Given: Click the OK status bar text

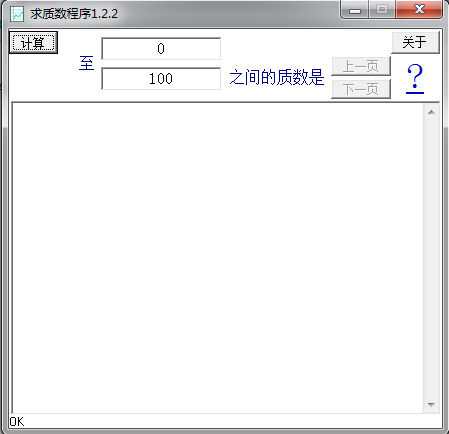Looking at the screenshot, I should point(17,422).
